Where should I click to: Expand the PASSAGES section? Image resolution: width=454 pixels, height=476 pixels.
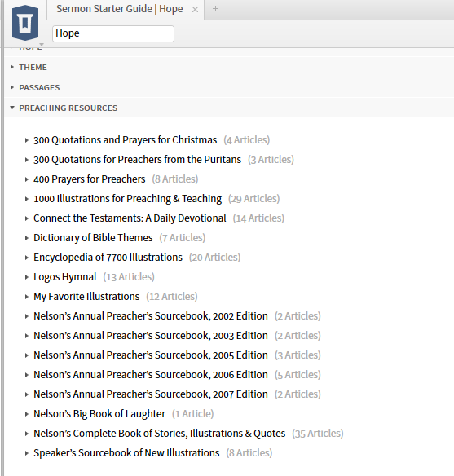[x=12, y=87]
